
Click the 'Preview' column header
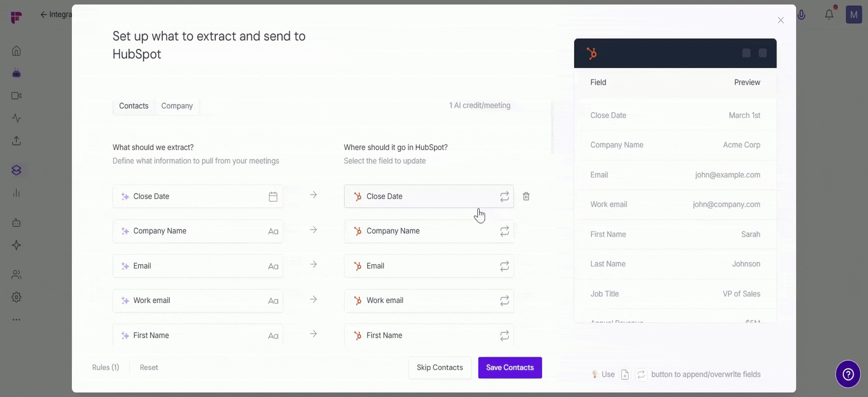point(747,82)
